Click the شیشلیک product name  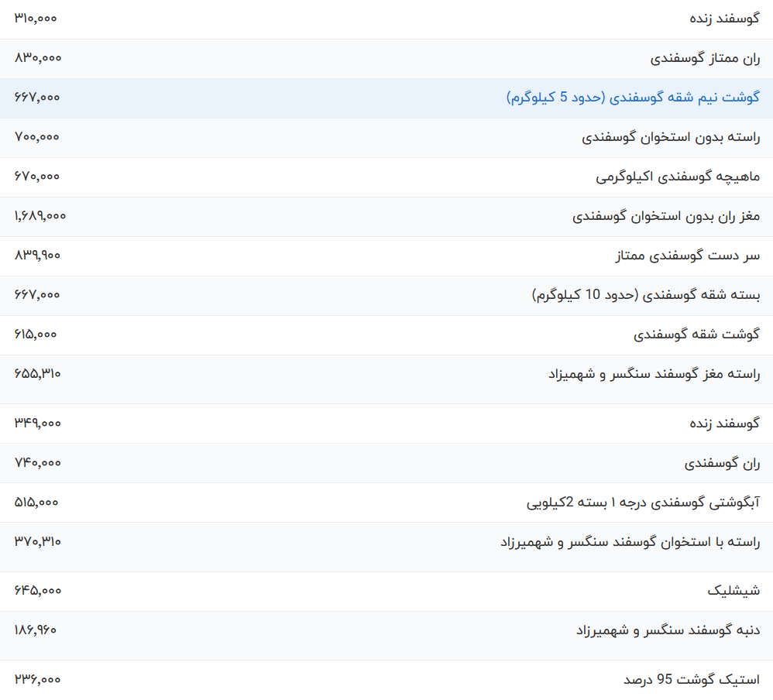point(733,591)
